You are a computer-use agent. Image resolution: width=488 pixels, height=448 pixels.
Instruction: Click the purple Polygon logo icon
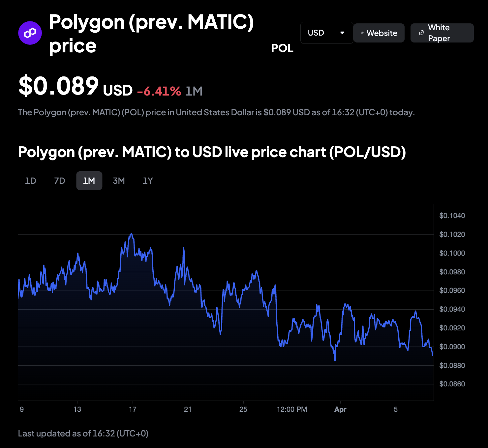(x=30, y=33)
